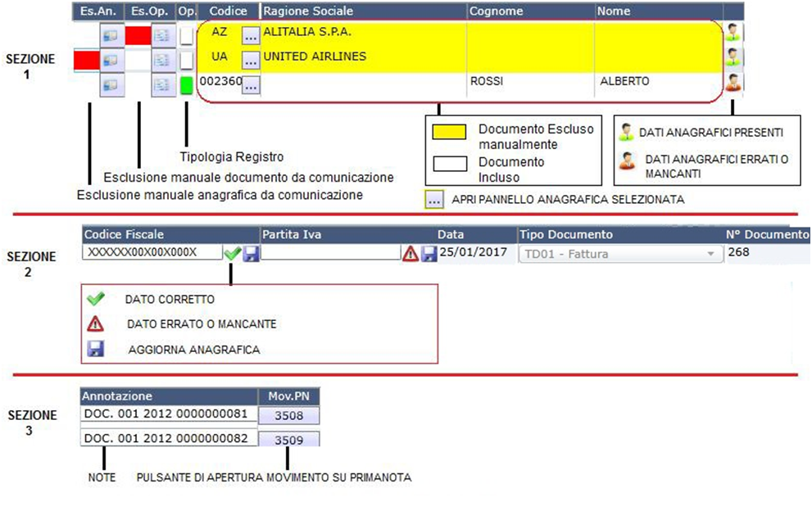Click the Es.Op. icon button in UNITED AIRLINES row

coord(163,60)
